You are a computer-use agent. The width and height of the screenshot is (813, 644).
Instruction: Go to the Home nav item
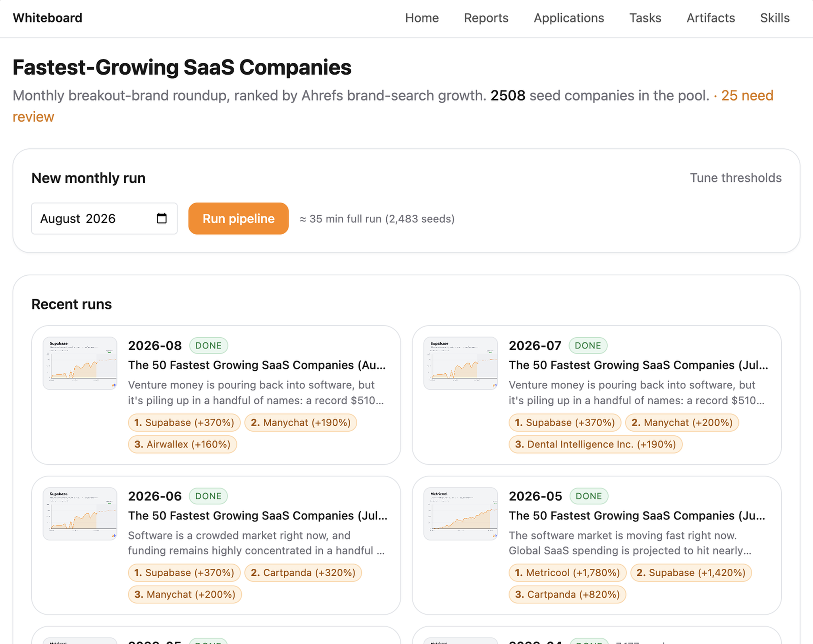(x=422, y=18)
